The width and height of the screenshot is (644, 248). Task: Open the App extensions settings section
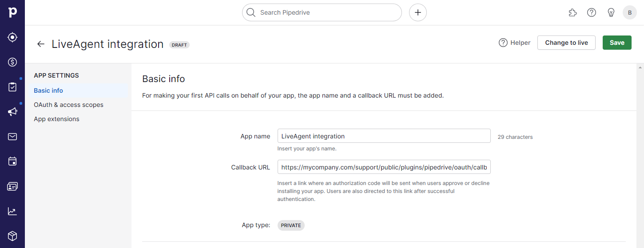click(56, 119)
